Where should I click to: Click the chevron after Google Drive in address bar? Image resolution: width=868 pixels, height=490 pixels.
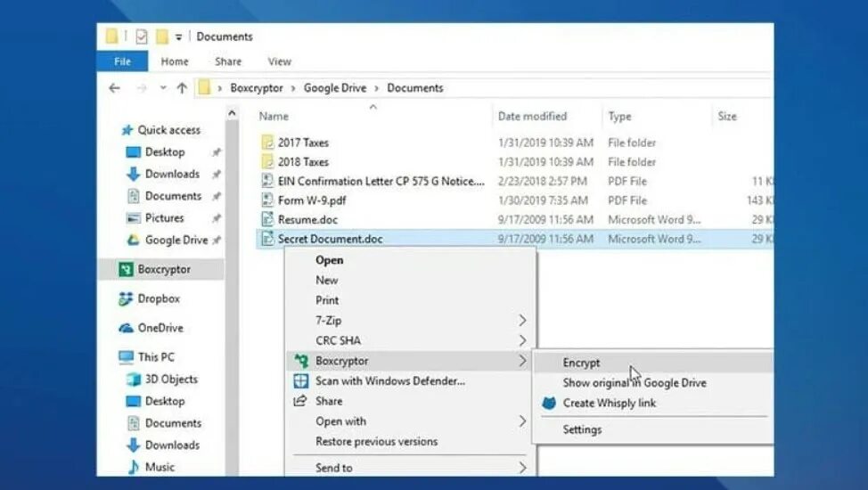(376, 88)
